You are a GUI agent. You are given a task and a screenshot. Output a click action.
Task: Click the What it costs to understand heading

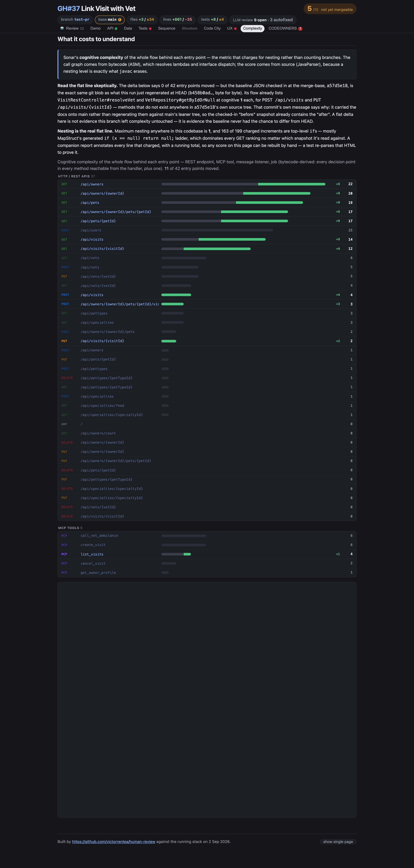96,39
